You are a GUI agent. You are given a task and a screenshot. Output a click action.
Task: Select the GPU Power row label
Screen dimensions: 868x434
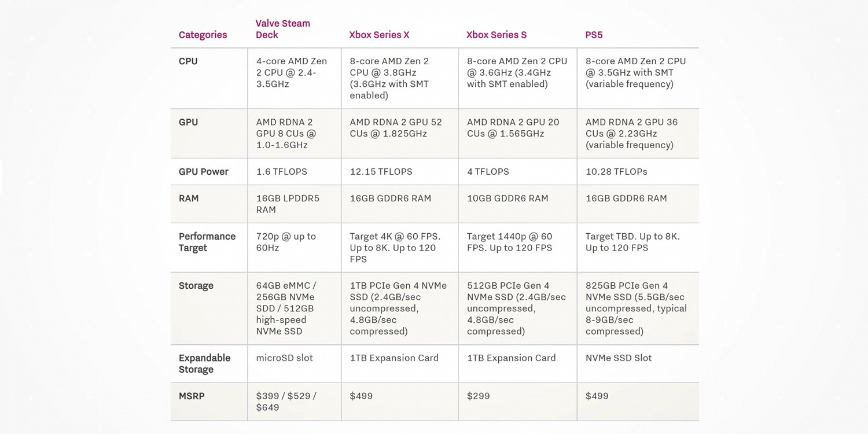coord(203,172)
